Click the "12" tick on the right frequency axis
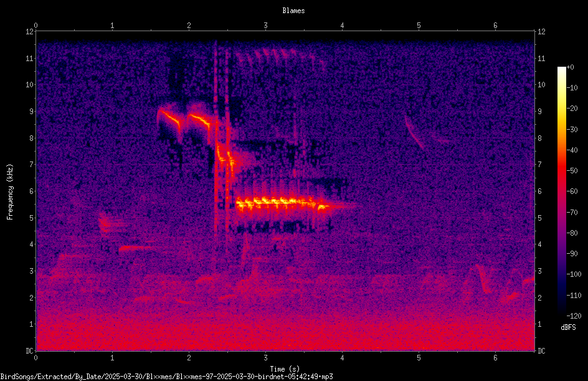This screenshot has height=381, width=588. (x=541, y=32)
